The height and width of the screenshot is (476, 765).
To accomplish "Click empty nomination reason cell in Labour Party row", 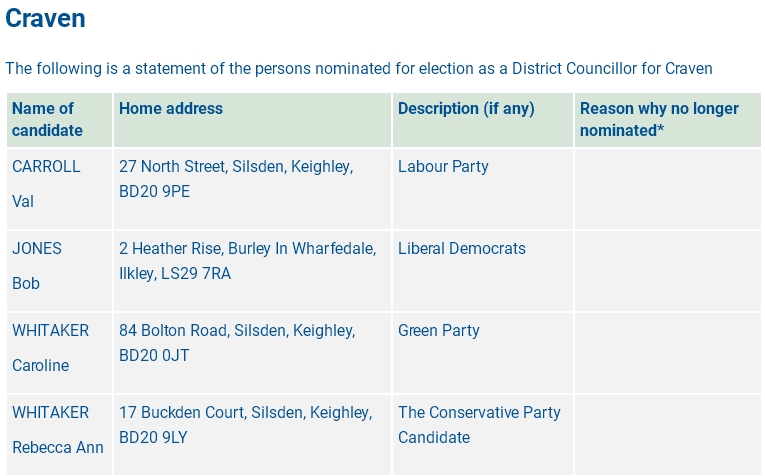I will click(667, 189).
